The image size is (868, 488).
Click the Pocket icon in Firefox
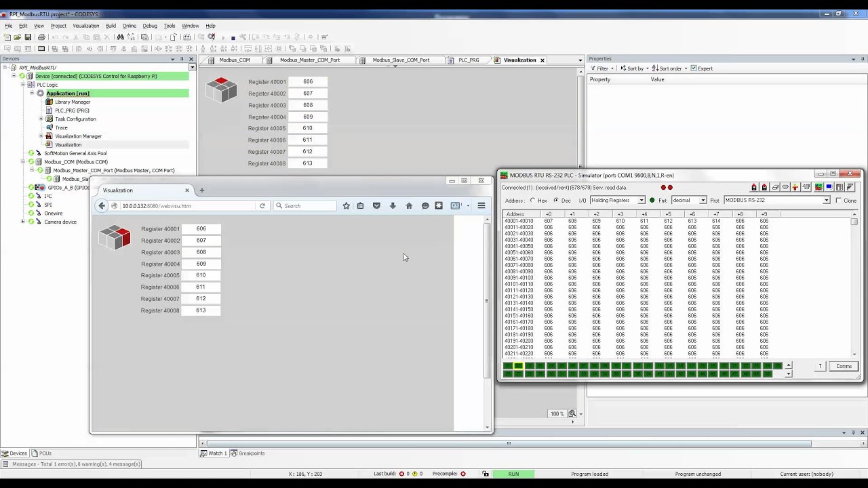(376, 205)
